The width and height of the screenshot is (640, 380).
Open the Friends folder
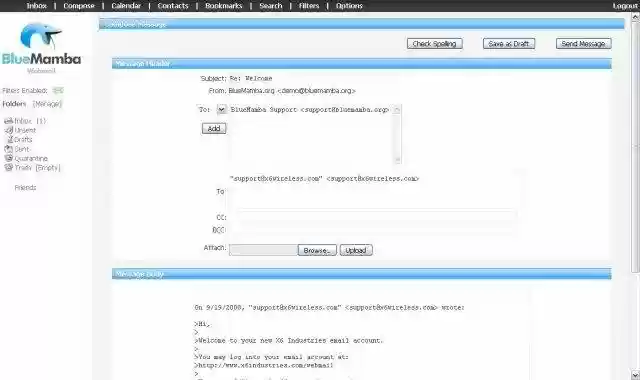(25, 188)
